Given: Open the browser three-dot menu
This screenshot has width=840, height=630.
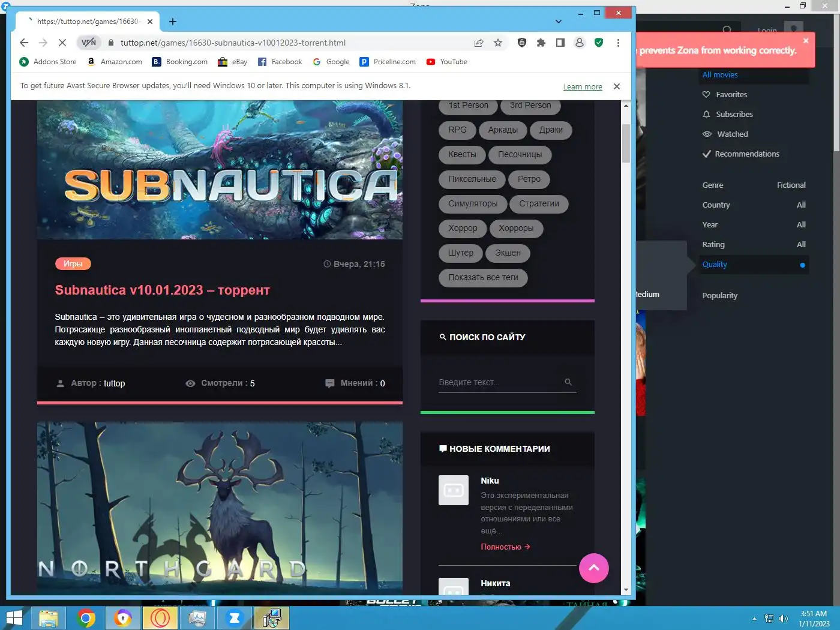Looking at the screenshot, I should coord(618,43).
